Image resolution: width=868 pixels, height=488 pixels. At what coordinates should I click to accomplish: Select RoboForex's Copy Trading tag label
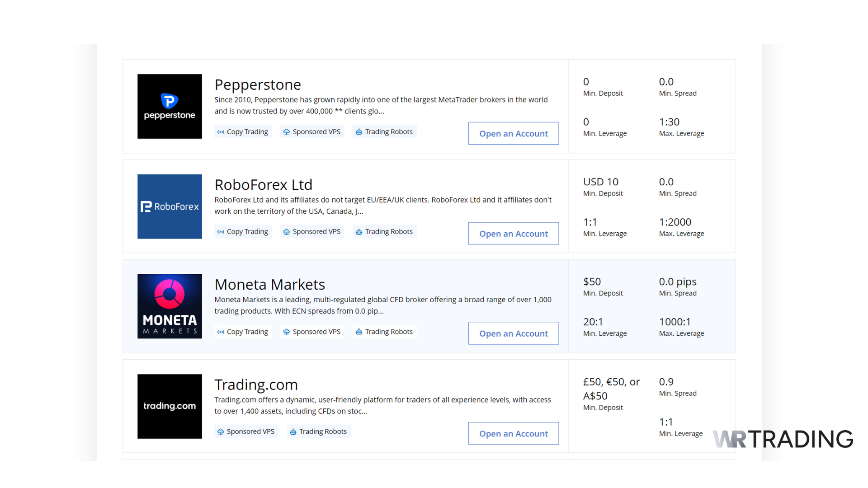pos(247,231)
